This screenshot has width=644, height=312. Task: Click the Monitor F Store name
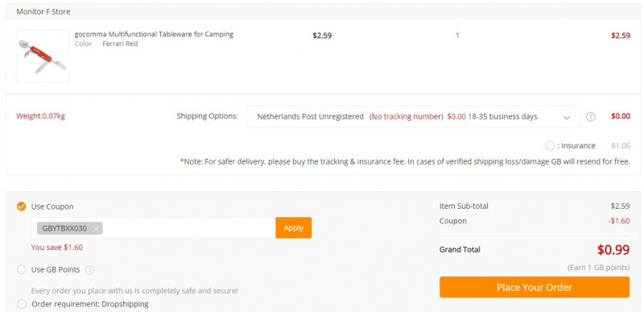click(x=43, y=11)
